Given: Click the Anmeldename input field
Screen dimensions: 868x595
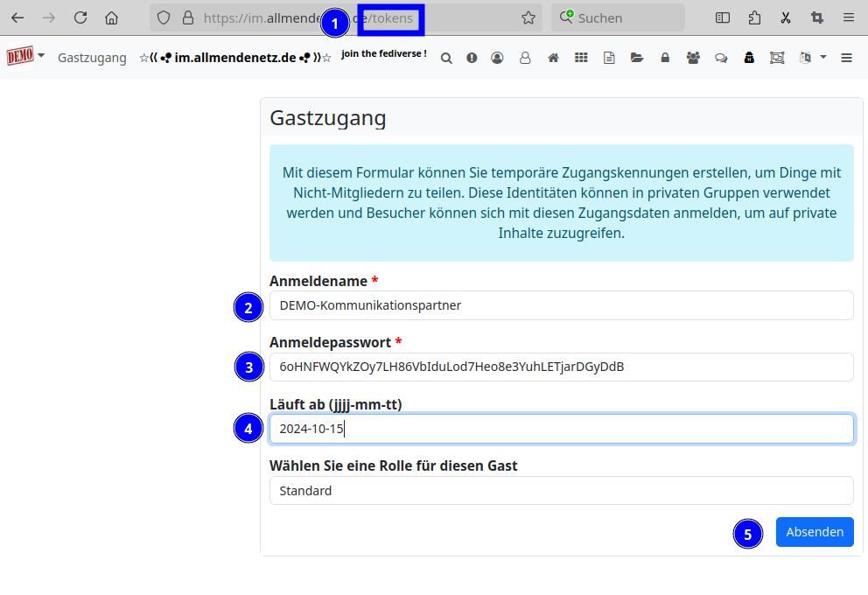Looking at the screenshot, I should point(561,305).
